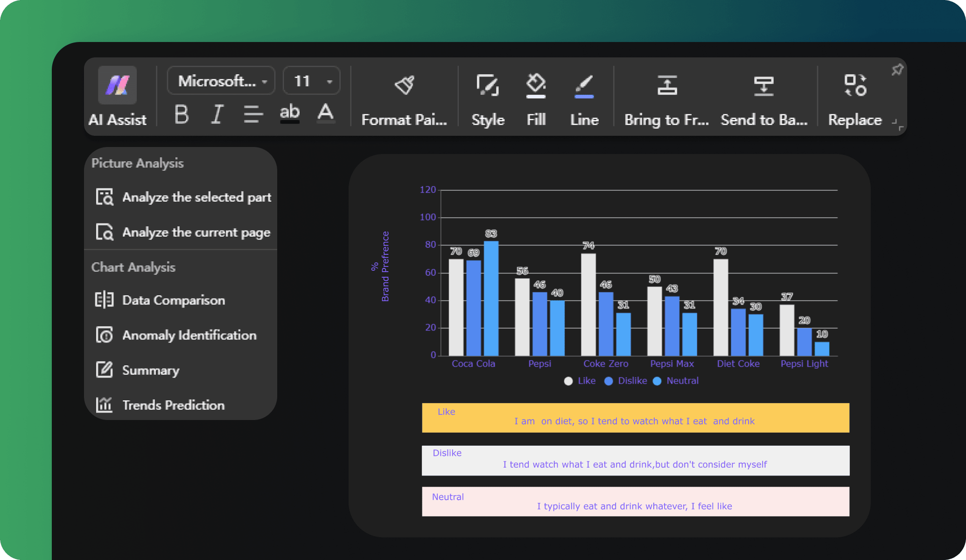Select the Diet Coke Like bar labeled 70
Screen dimensions: 966x560
[x=721, y=308]
